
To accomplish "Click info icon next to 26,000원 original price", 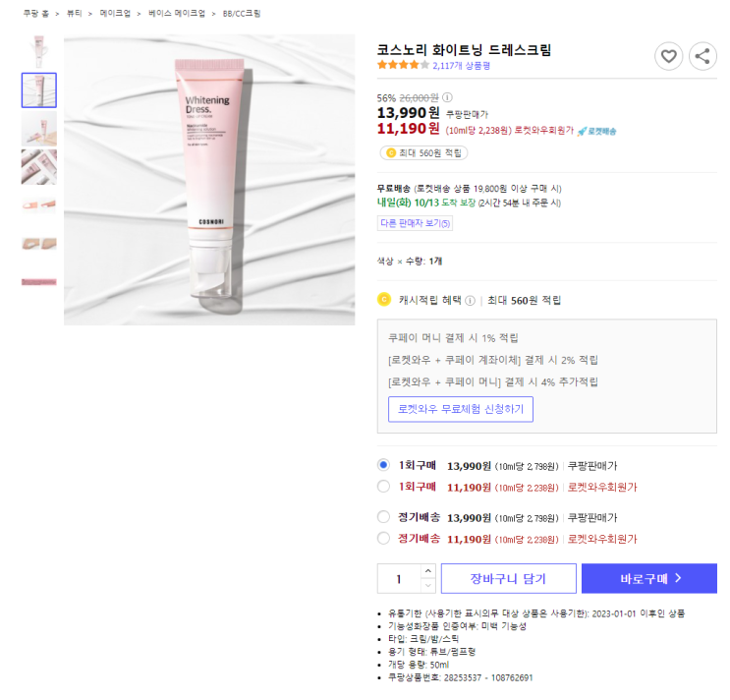I will pyautogui.click(x=447, y=97).
